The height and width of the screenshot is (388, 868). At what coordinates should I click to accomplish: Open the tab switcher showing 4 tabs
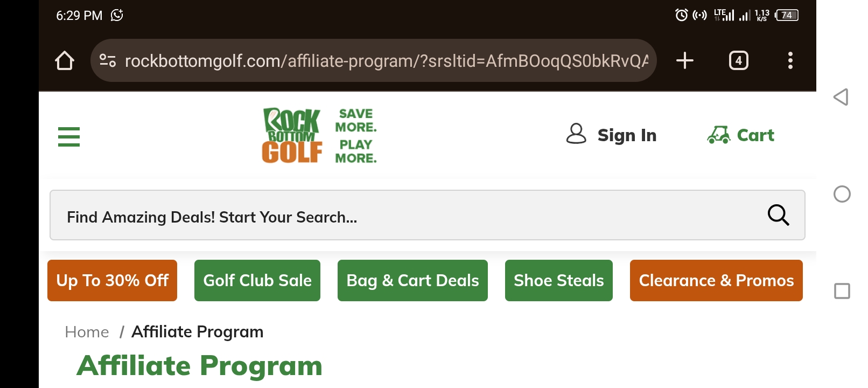point(738,60)
